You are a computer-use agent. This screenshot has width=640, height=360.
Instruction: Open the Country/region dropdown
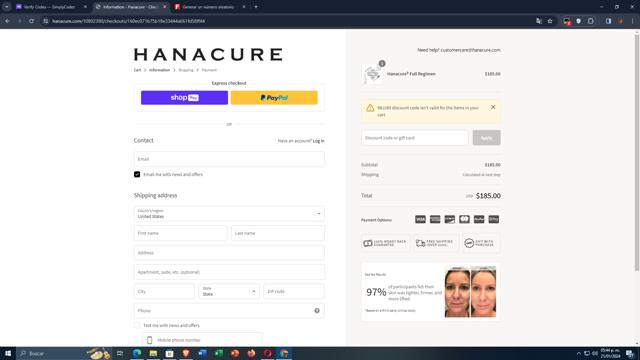[229, 213]
